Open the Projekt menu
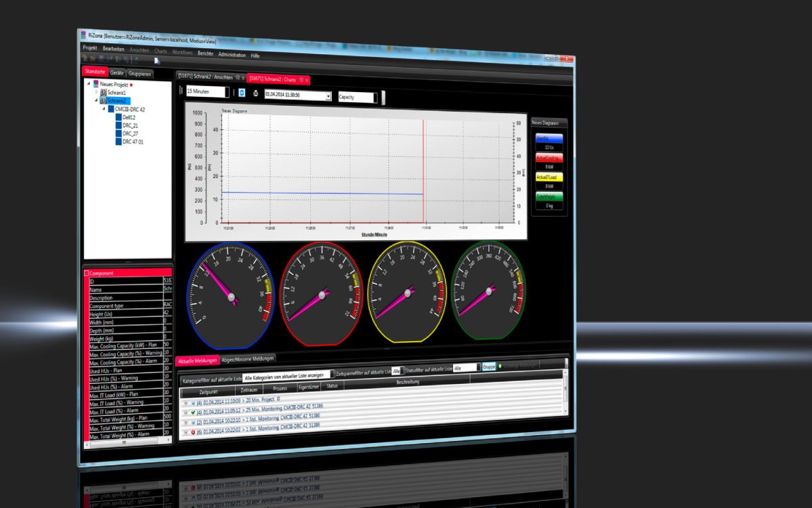 click(x=90, y=47)
